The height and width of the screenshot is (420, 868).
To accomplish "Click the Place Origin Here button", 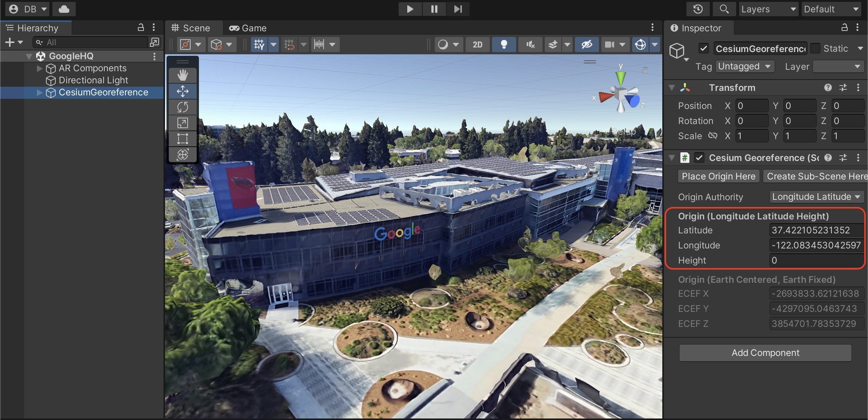I will pos(717,177).
